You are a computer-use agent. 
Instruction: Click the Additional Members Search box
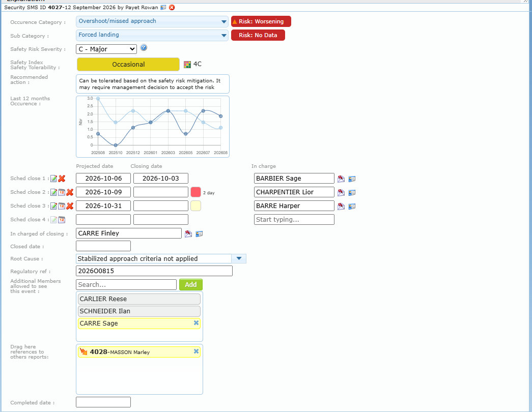click(126, 284)
